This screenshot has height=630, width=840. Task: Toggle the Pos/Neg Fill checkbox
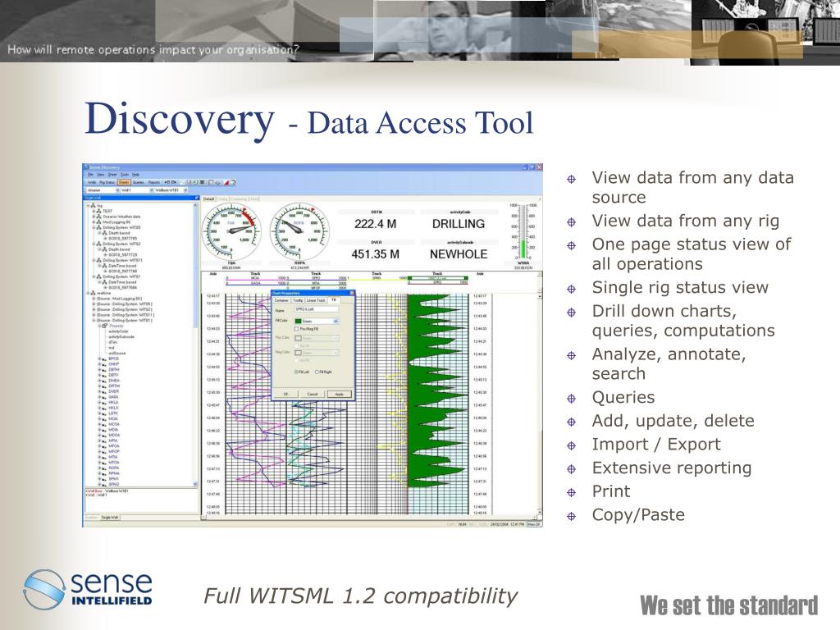[x=297, y=329]
